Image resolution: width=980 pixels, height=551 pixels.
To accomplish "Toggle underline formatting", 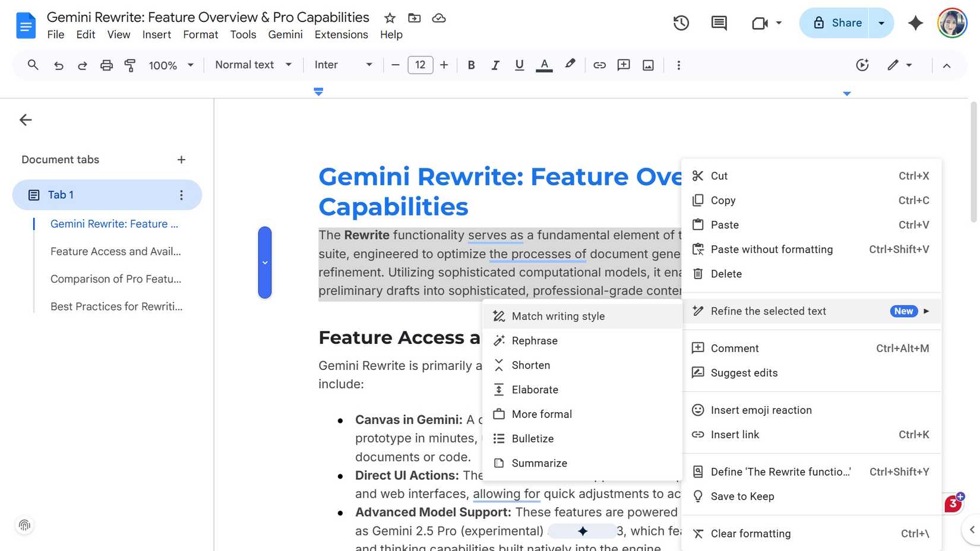I will point(519,65).
